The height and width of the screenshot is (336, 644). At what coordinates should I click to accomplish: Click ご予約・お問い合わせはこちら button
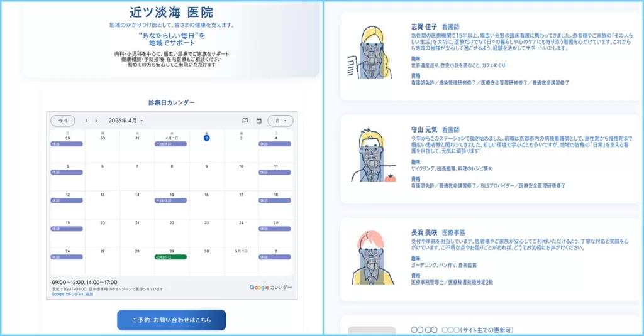pyautogui.click(x=171, y=320)
